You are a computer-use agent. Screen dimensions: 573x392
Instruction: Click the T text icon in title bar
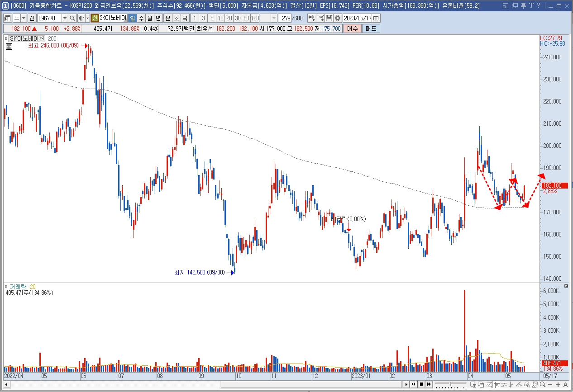pos(530,5)
